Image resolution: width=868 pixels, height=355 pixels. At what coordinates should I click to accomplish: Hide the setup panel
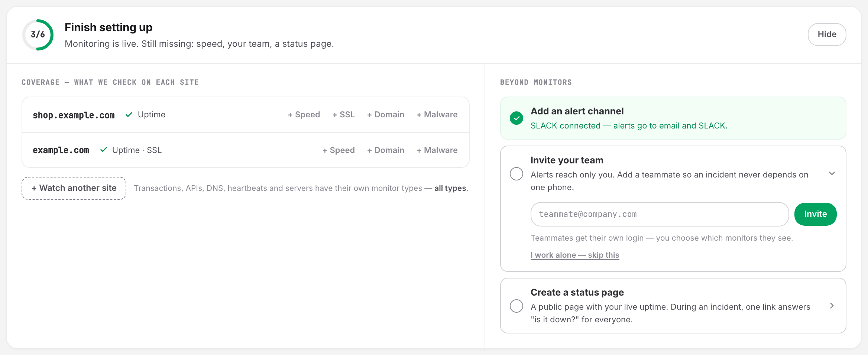point(827,35)
